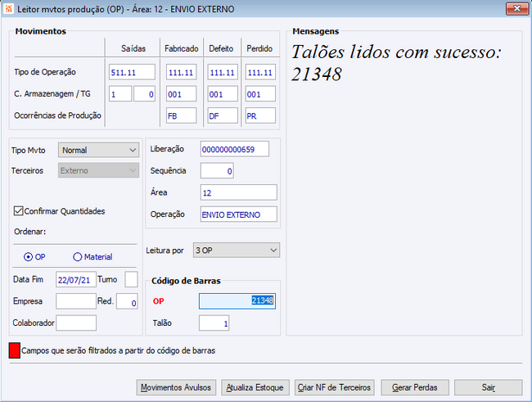Close the Leitor mvtos produção window
Viewport: 532px width, 402px height.
(516, 8)
